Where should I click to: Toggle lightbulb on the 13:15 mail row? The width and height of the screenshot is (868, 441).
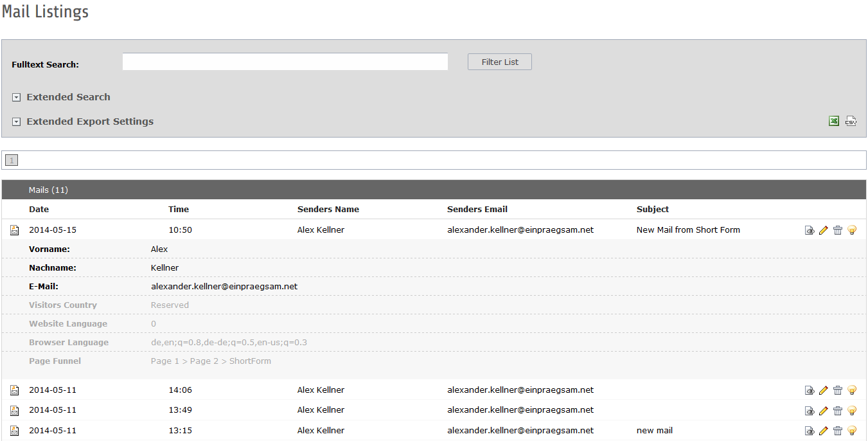[852, 431]
